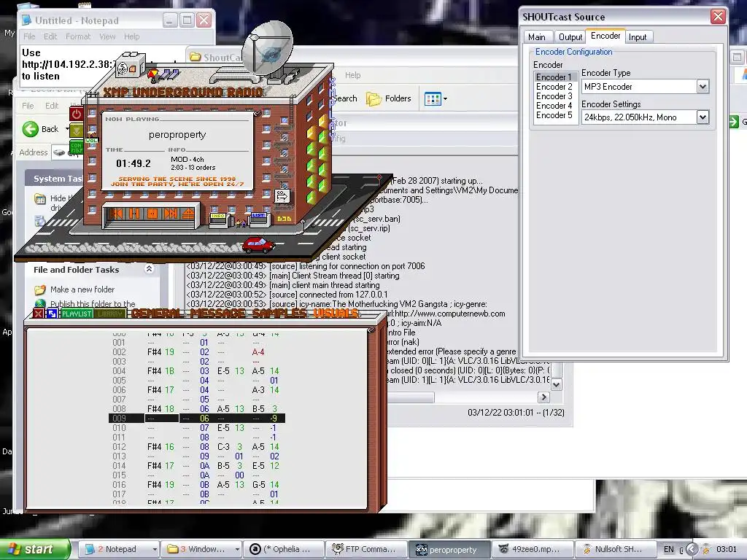Open Notepad's View menu
Viewport: 747px width, 560px height.
107,36
